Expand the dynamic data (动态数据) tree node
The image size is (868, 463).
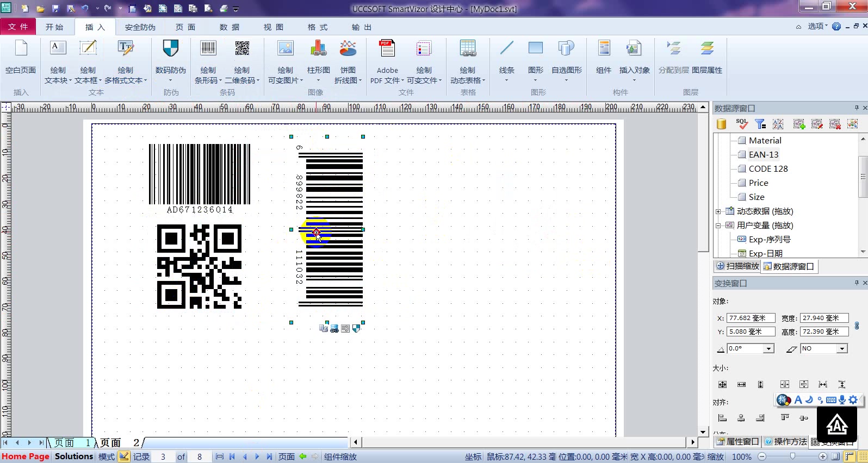coord(718,211)
